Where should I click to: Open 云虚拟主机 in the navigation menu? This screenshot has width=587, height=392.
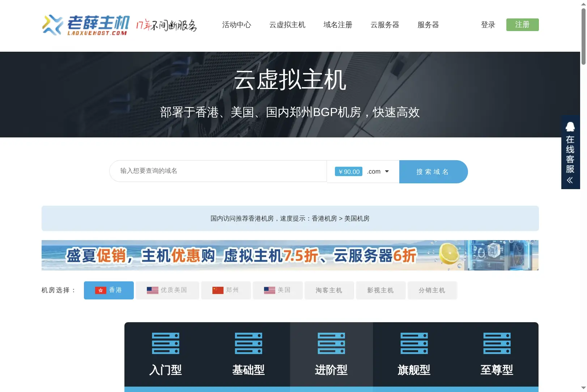[287, 25]
